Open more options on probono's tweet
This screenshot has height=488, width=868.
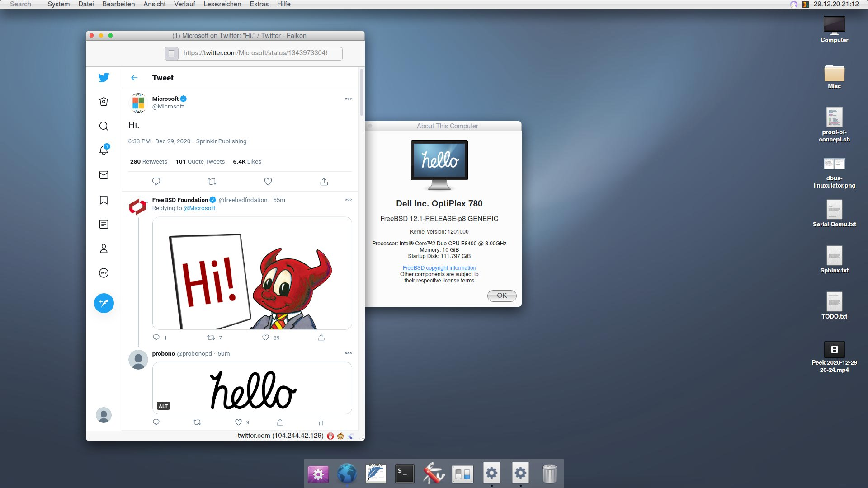pos(348,353)
